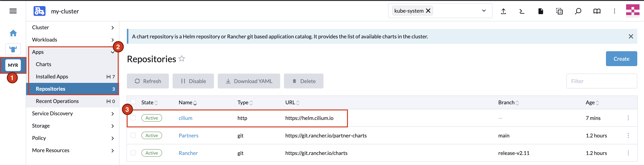
Task: Check the cilium repository row checkbox
Action: click(x=133, y=118)
